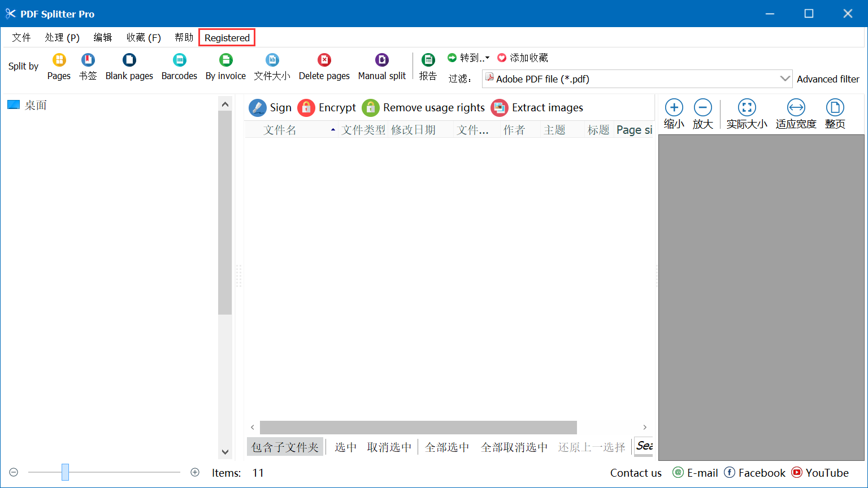Select Barcodes split tool
Viewport: 868px width, 488px height.
(x=179, y=67)
